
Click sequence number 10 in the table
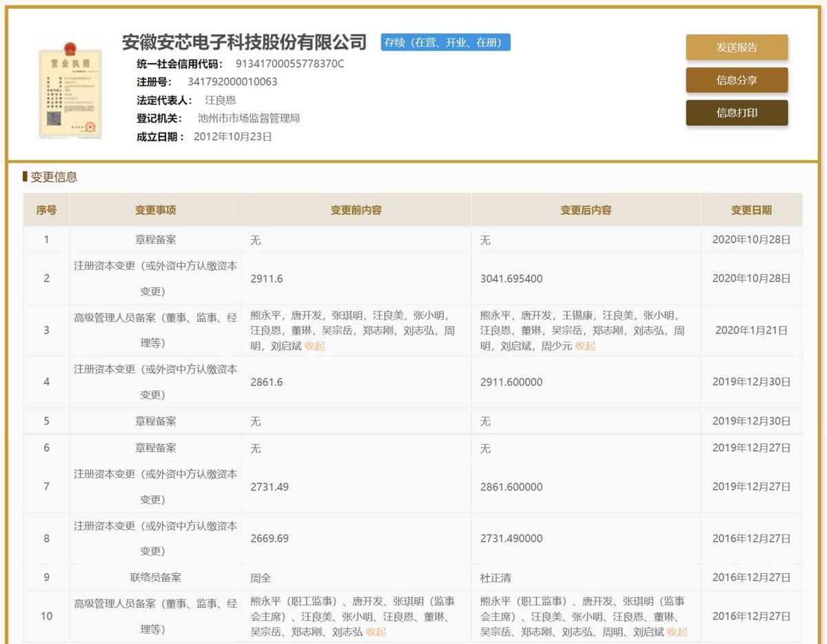point(46,616)
